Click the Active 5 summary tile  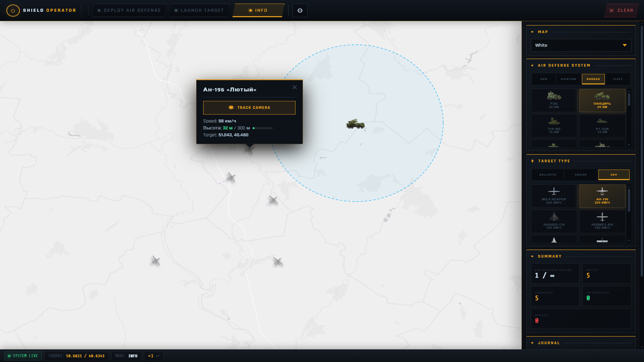[x=606, y=274]
